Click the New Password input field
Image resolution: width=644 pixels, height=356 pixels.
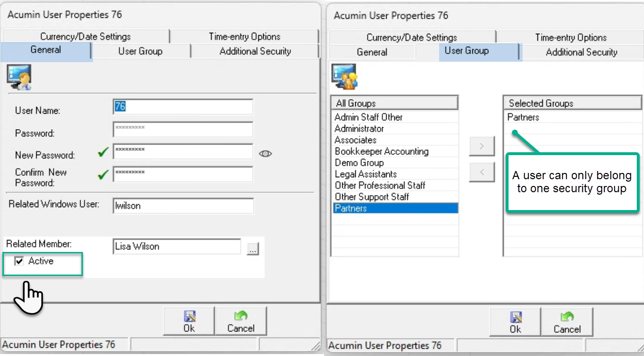pos(183,151)
